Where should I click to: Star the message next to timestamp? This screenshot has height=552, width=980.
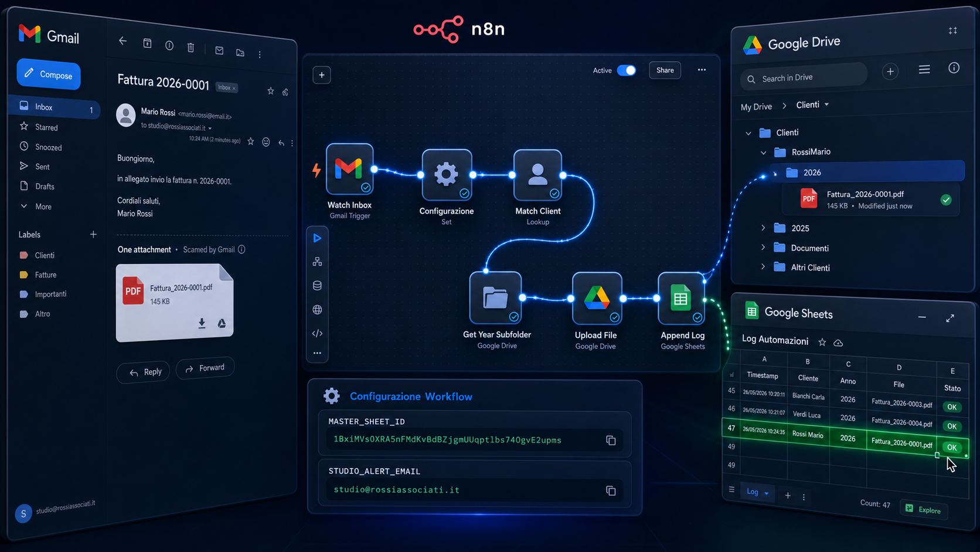(x=251, y=141)
